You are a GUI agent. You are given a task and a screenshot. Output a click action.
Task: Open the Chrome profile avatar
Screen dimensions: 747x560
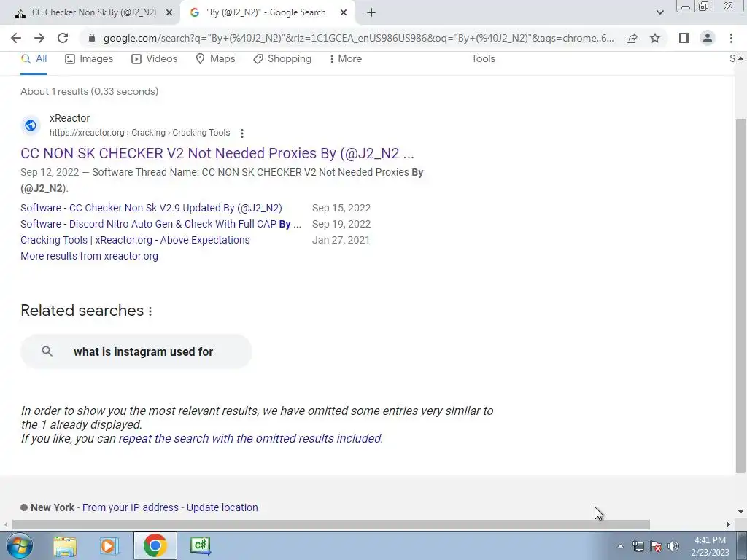708,38
